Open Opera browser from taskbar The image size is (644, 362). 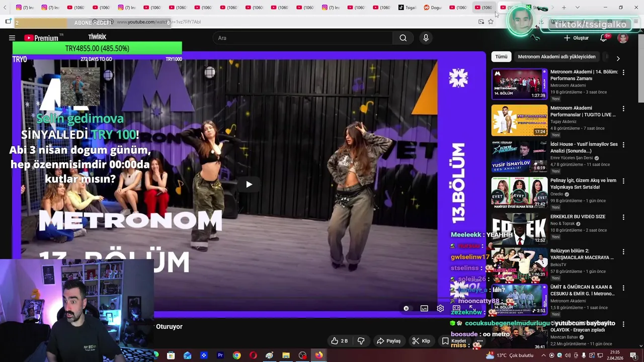click(x=253, y=355)
